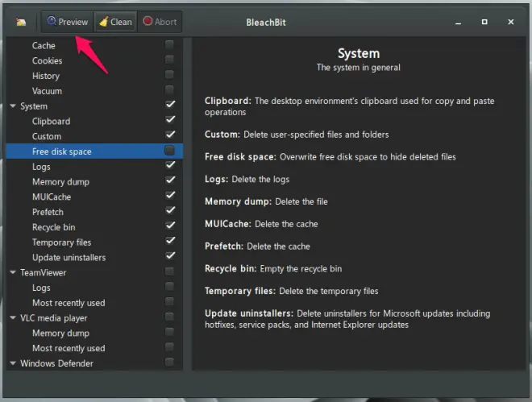
Task: Uncheck the System Logs checkbox
Action: (170, 165)
